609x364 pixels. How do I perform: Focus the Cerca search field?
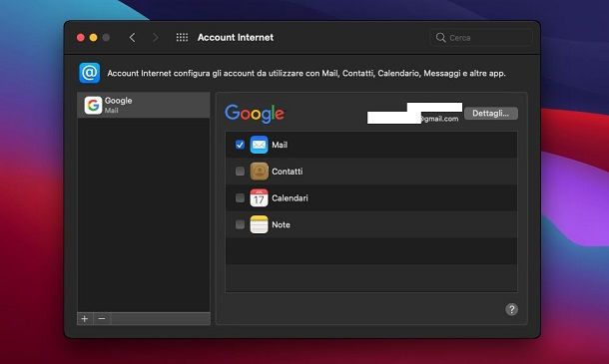481,38
